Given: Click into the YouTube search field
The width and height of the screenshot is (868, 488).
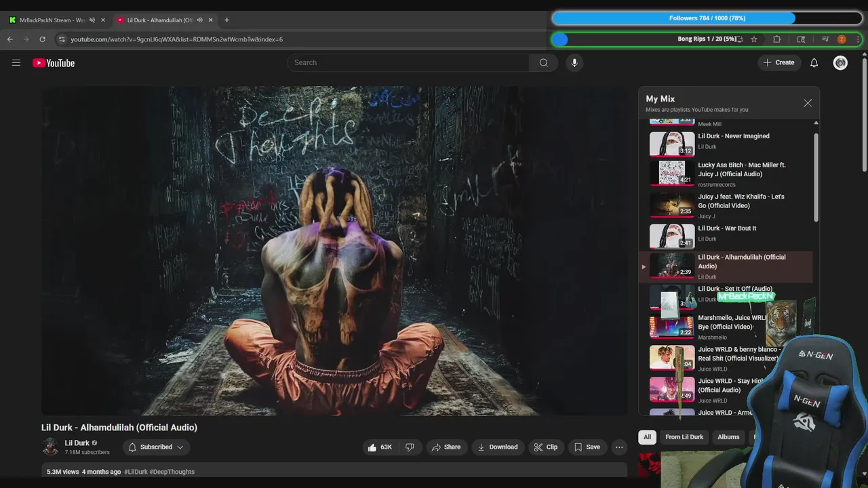Looking at the screenshot, I should pyautogui.click(x=408, y=62).
